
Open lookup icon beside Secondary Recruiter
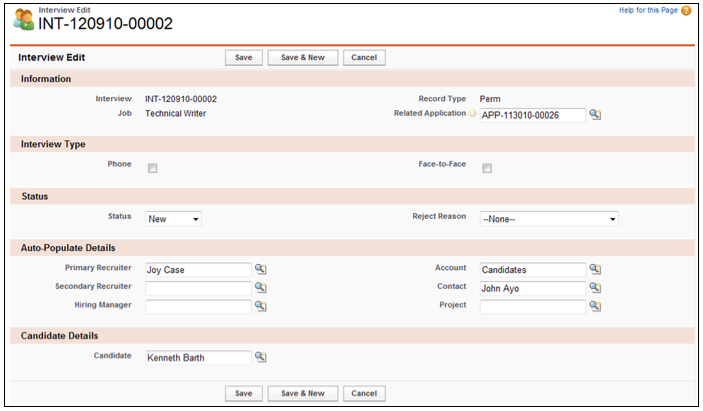click(x=260, y=287)
